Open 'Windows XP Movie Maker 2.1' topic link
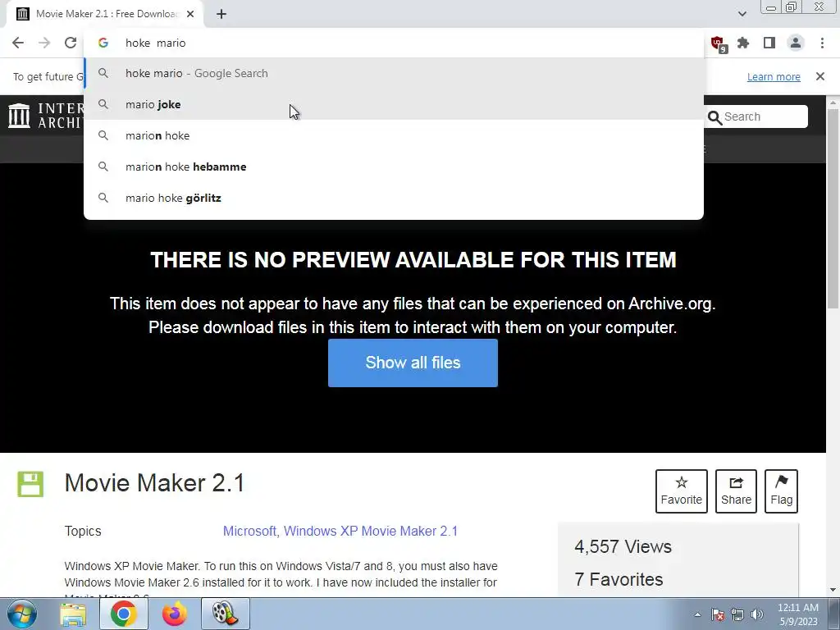The height and width of the screenshot is (630, 840). click(371, 531)
